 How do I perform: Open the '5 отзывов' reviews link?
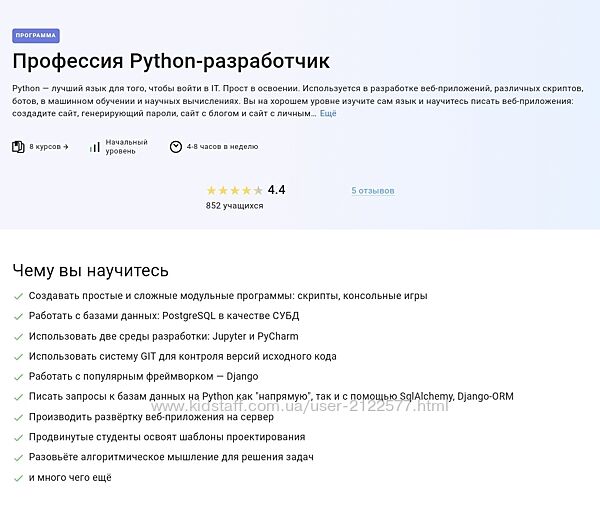click(373, 190)
